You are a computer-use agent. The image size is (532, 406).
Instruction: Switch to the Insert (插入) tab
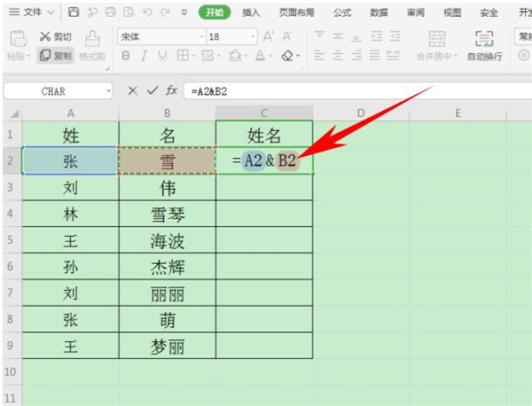click(251, 12)
